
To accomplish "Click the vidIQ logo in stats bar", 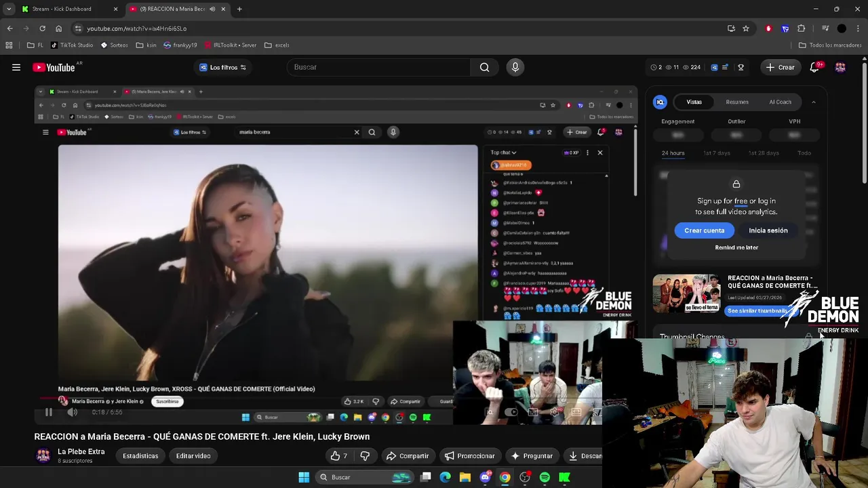I will pyautogui.click(x=714, y=67).
